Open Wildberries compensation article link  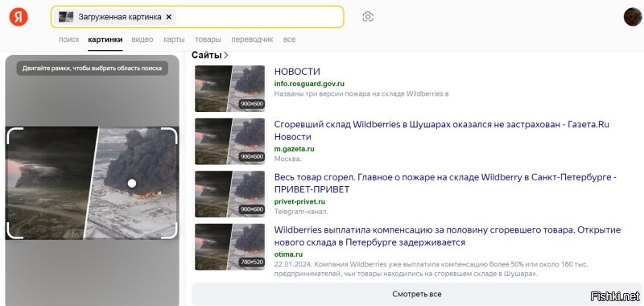tap(448, 236)
